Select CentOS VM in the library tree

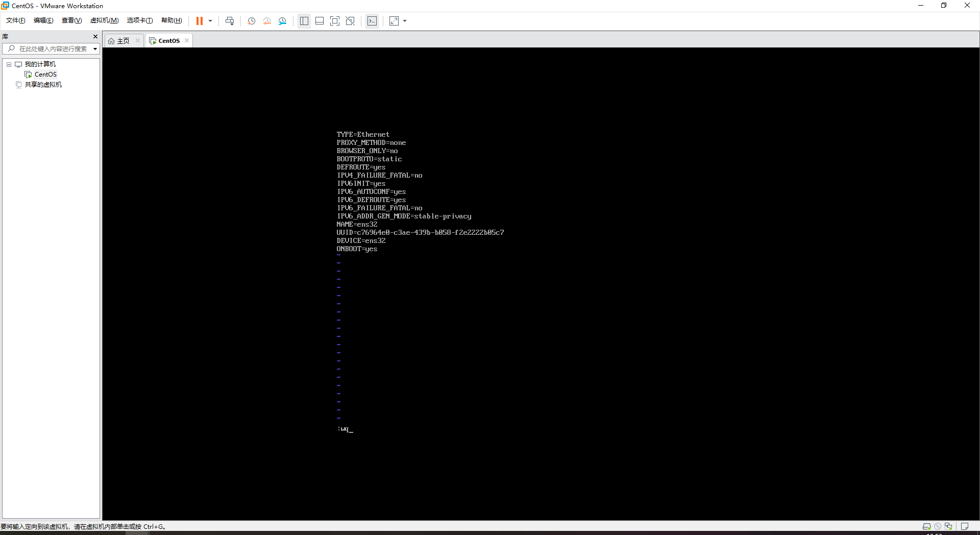tap(45, 75)
